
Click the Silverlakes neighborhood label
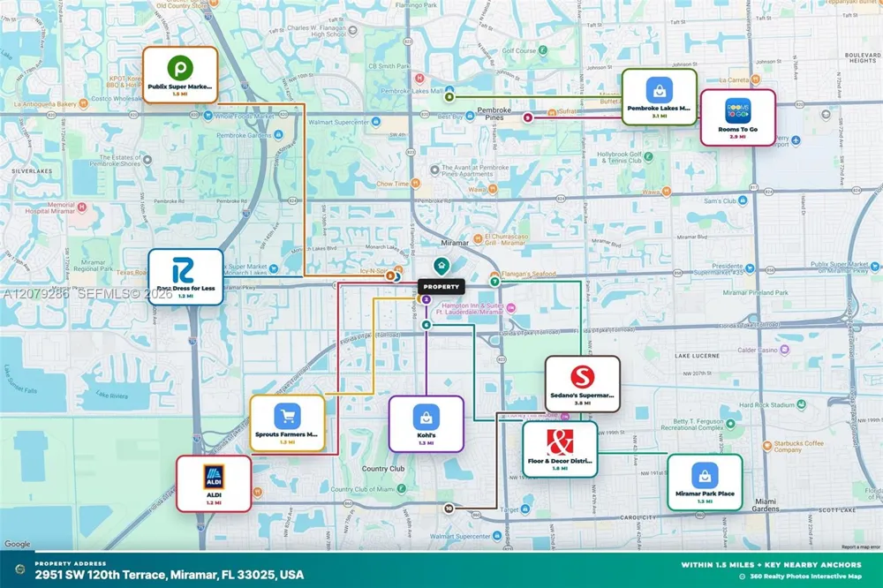click(32, 171)
